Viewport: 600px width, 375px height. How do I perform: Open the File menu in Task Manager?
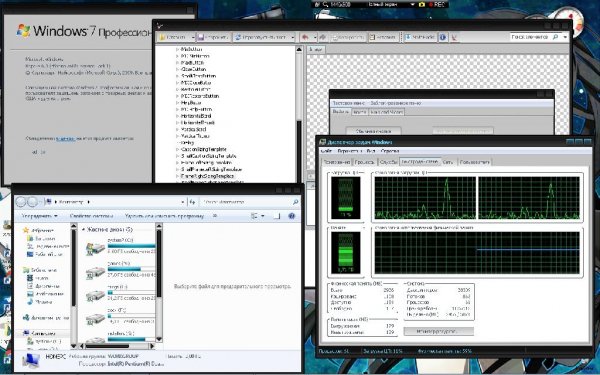326,152
